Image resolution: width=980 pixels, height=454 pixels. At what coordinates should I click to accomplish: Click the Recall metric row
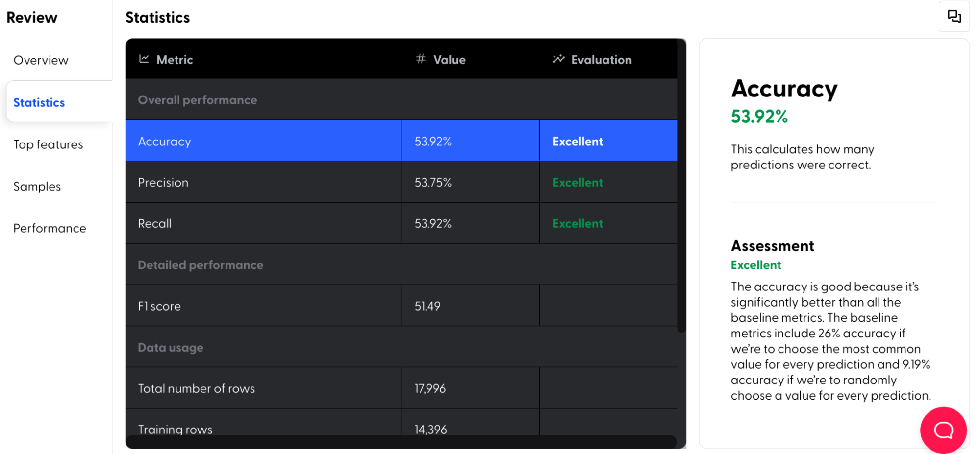(x=155, y=224)
